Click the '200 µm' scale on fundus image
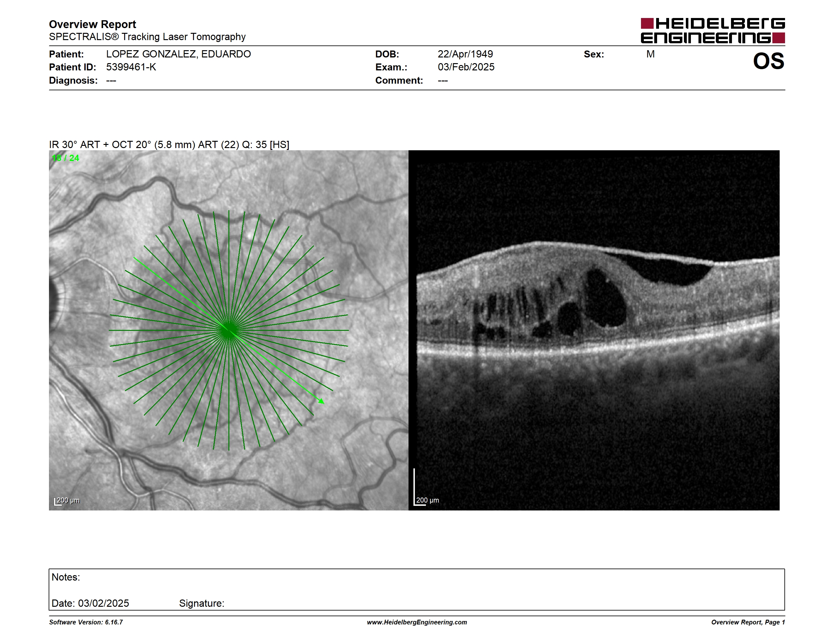 click(x=67, y=501)
